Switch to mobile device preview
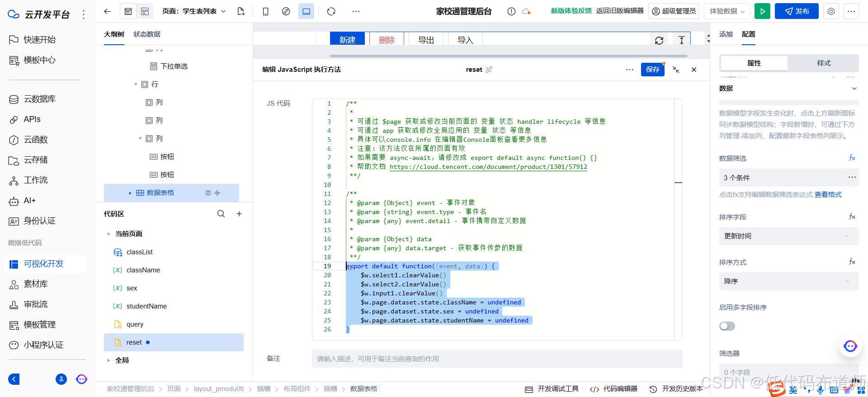 pos(266,11)
